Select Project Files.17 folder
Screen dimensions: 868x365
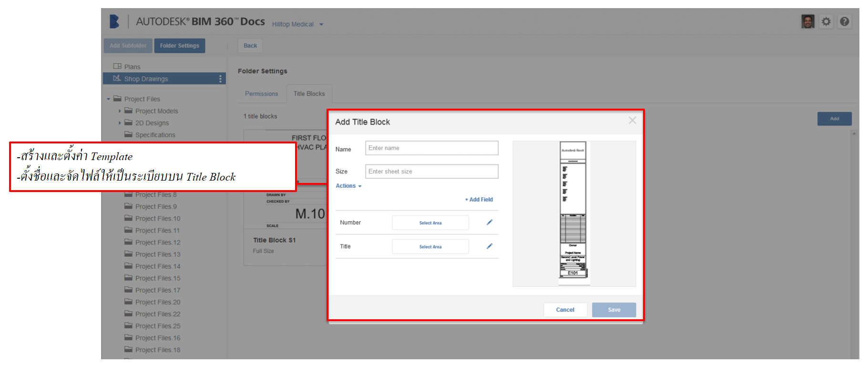(158, 290)
